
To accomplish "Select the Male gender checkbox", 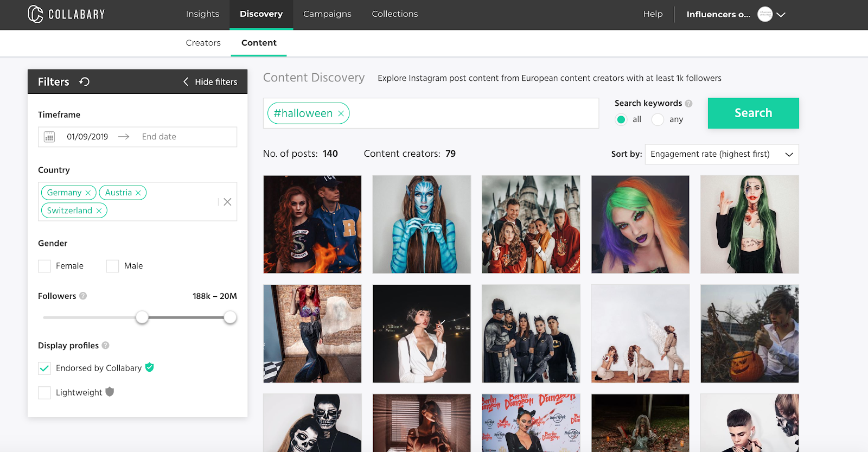I will coord(112,266).
